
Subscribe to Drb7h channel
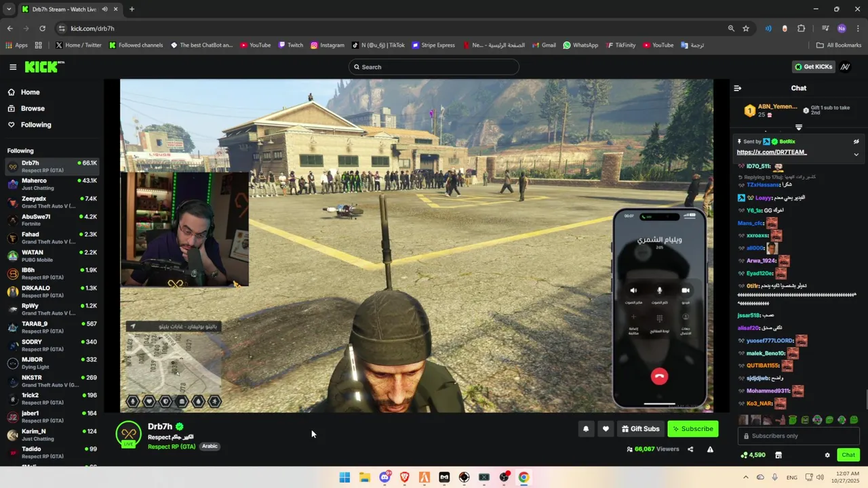(692, 429)
